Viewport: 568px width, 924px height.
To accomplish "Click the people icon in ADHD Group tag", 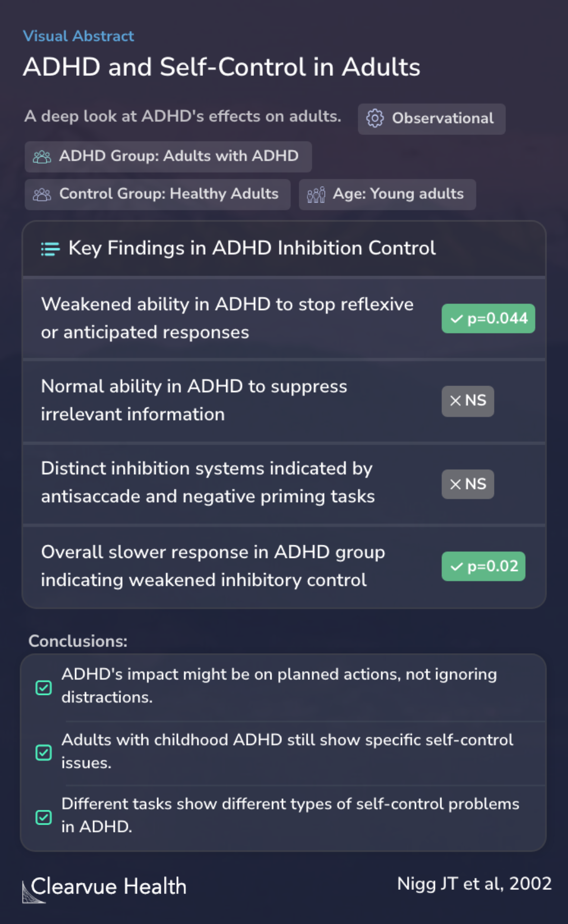I will tap(42, 157).
